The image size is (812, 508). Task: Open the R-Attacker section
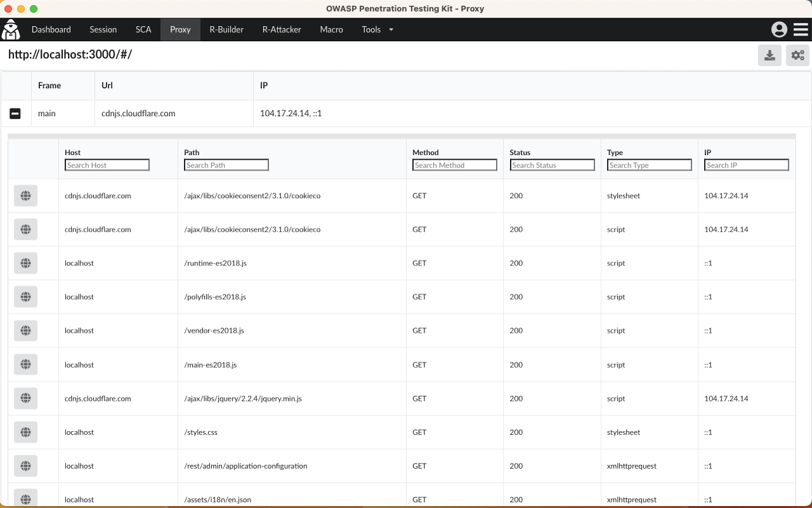281,29
